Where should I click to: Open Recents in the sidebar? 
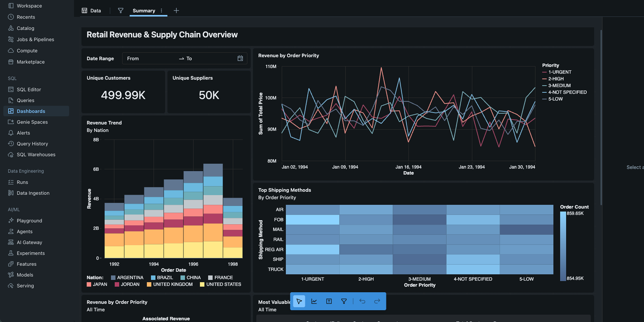coord(21,17)
